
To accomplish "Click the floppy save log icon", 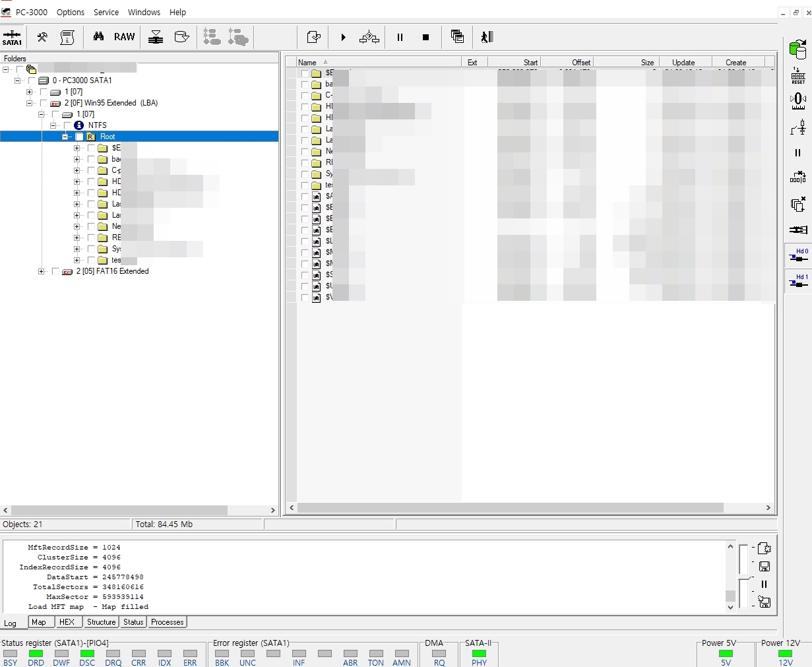I will pos(765,567).
